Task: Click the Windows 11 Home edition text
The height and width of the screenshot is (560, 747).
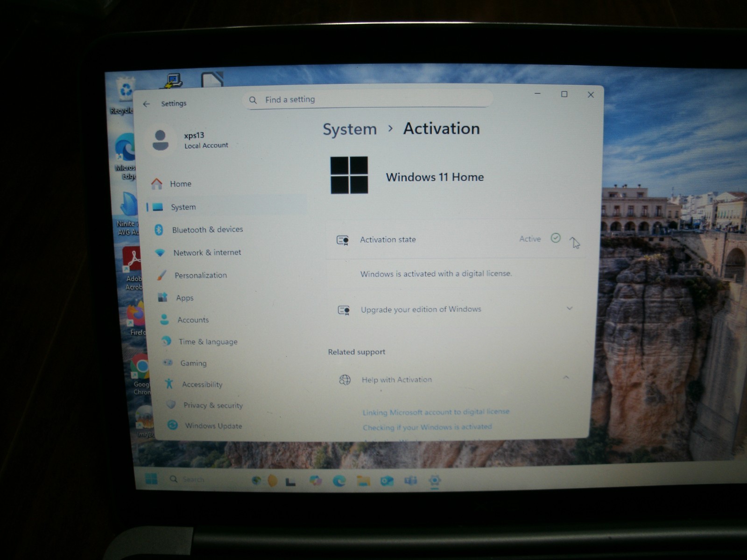Action: pyautogui.click(x=435, y=177)
